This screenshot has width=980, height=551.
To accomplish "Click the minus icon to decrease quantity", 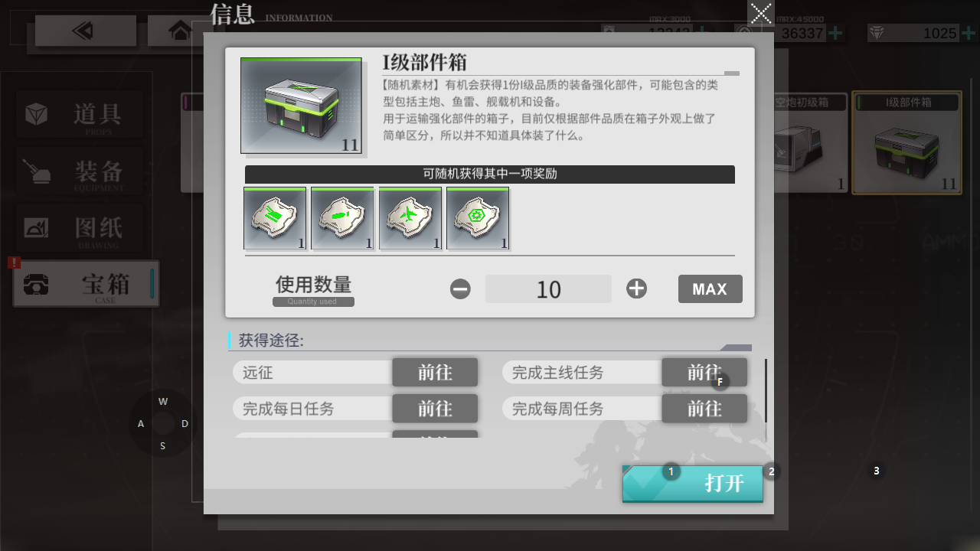I will [x=460, y=289].
